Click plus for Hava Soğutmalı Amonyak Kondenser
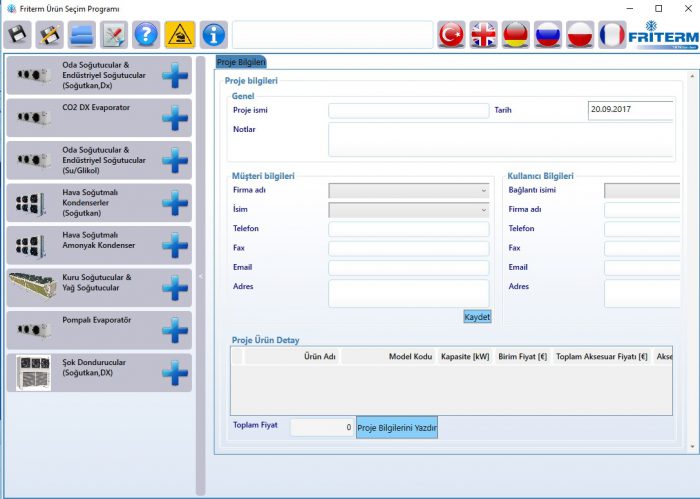700x499 pixels. [x=175, y=246]
